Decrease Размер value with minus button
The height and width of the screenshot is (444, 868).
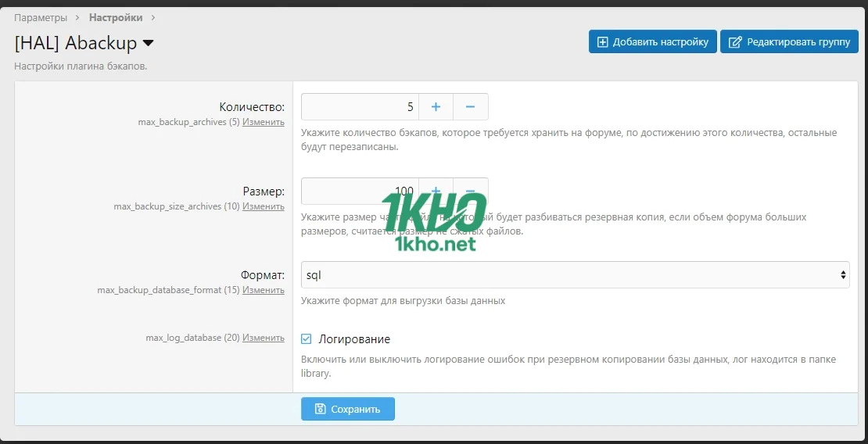(470, 192)
